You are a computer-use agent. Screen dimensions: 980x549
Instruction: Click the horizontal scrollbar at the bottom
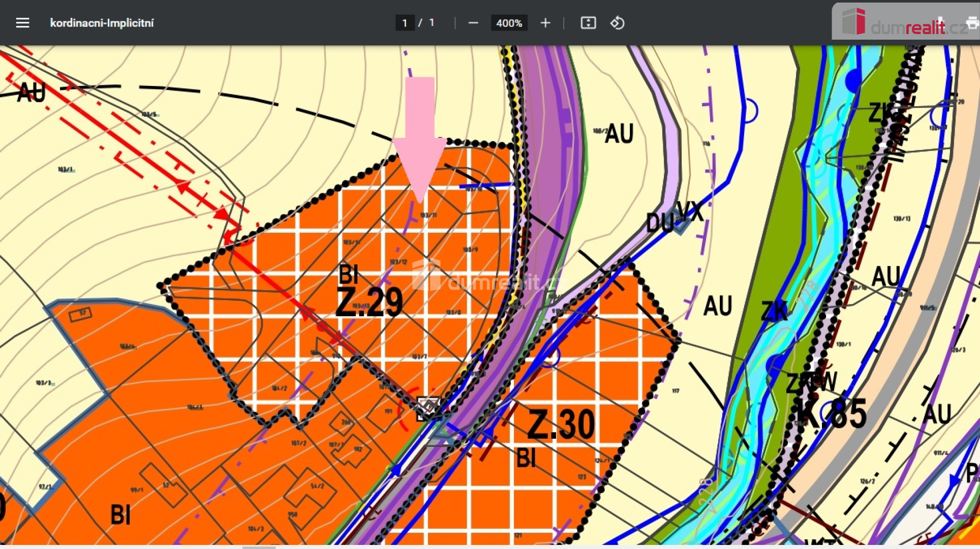(259, 547)
